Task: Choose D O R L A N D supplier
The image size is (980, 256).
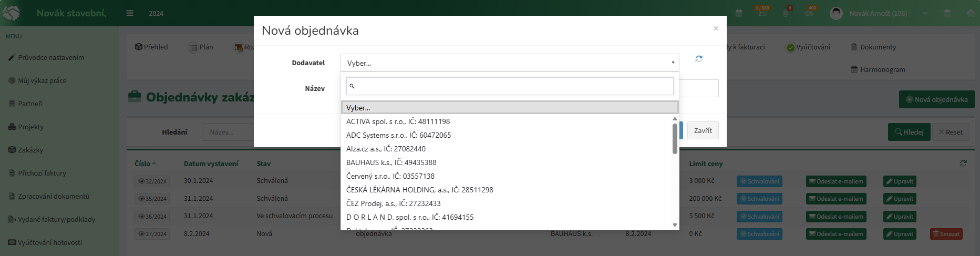Action: tap(507, 217)
